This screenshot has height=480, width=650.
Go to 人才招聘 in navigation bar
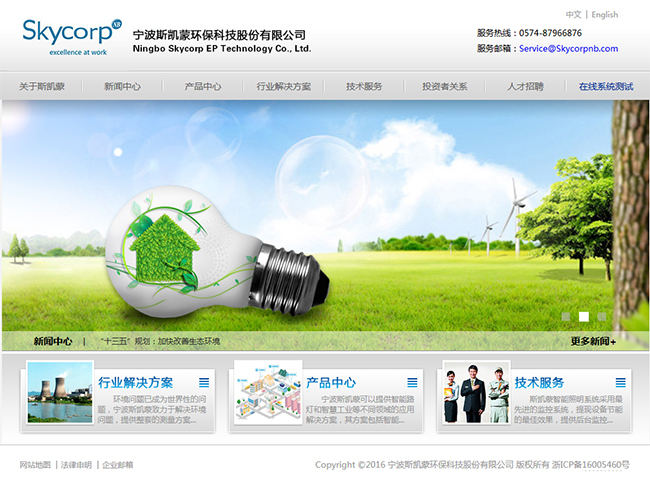(525, 87)
